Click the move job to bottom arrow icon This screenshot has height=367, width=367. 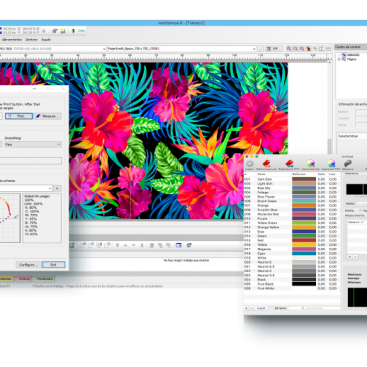tap(142, 245)
